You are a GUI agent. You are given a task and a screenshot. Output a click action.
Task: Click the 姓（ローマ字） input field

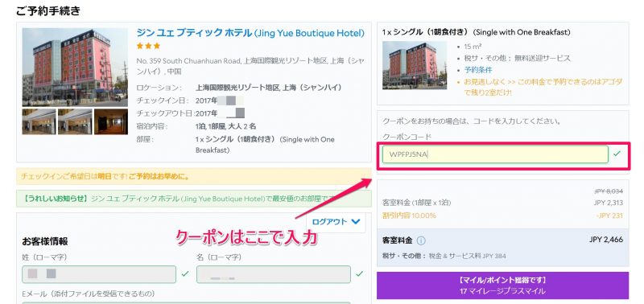point(99,274)
